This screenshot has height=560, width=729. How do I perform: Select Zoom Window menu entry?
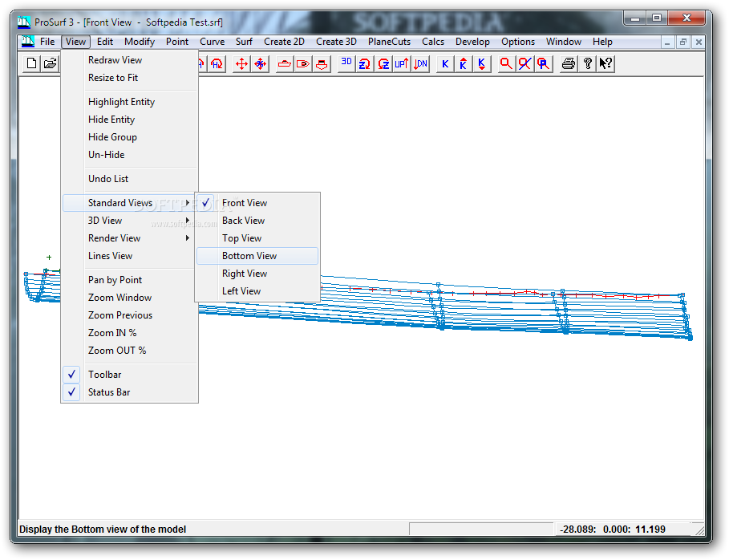click(x=130, y=298)
